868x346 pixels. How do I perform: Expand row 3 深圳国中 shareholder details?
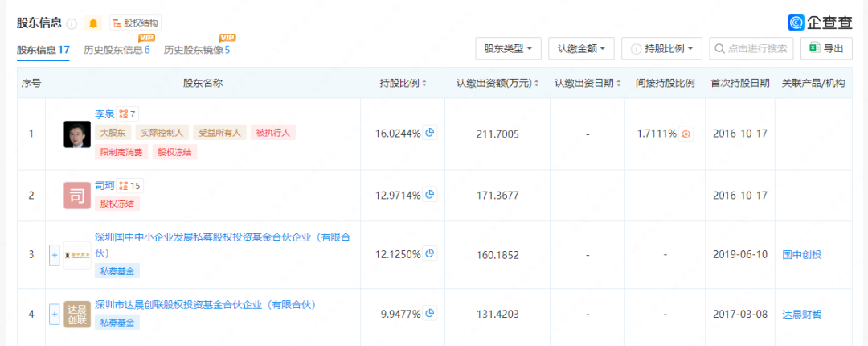pos(55,254)
